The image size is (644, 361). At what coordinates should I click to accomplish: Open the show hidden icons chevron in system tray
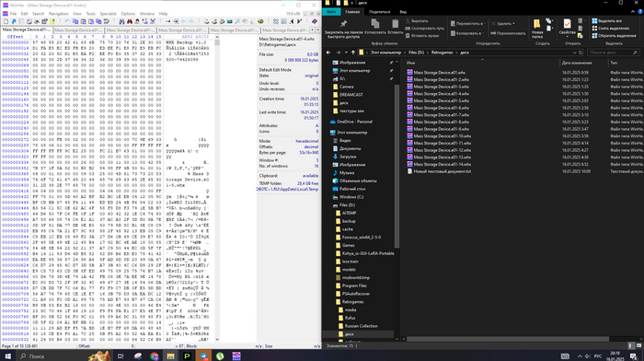pyautogui.click(x=580, y=356)
